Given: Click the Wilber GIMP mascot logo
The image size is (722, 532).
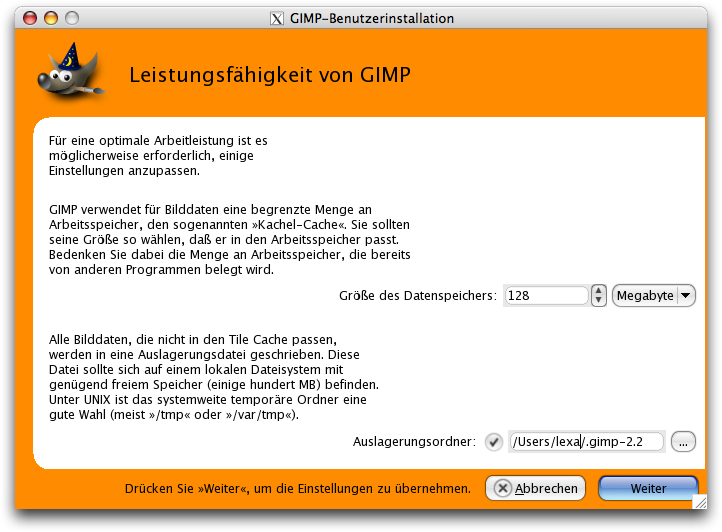Looking at the screenshot, I should click(70, 70).
